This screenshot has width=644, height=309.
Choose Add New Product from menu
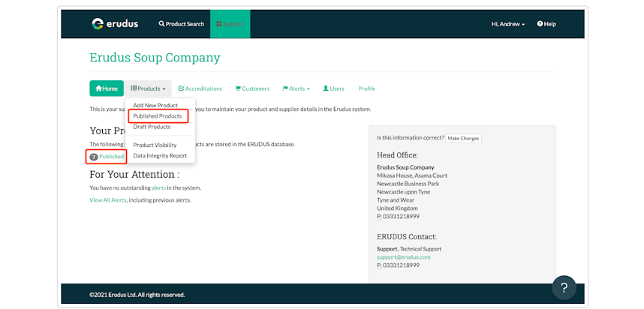155,106
